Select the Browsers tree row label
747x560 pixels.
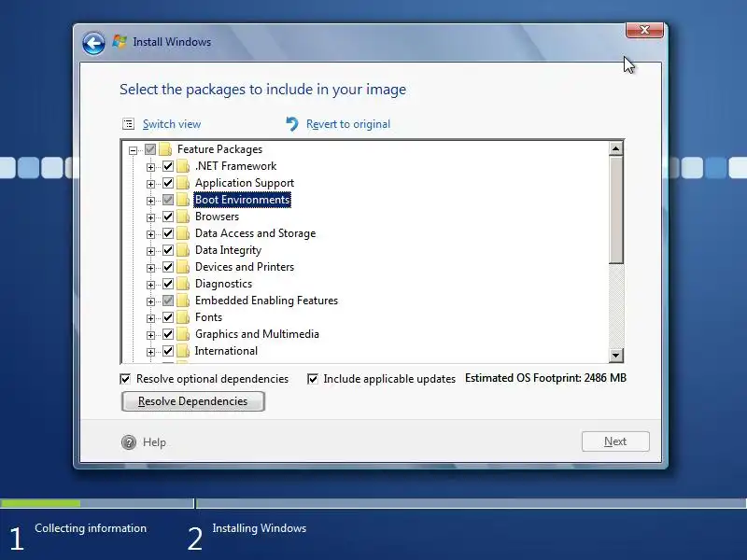[217, 217]
